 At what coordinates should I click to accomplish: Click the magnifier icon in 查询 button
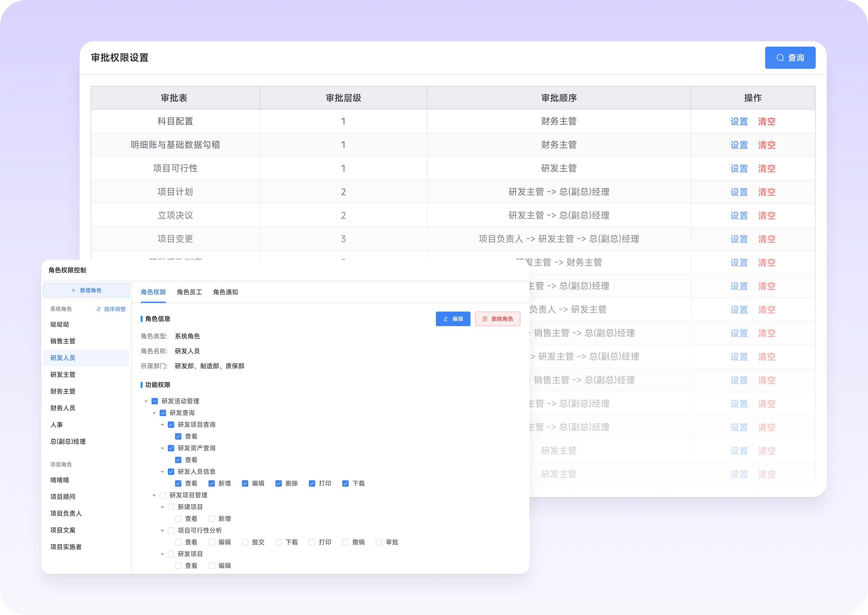[x=780, y=58]
